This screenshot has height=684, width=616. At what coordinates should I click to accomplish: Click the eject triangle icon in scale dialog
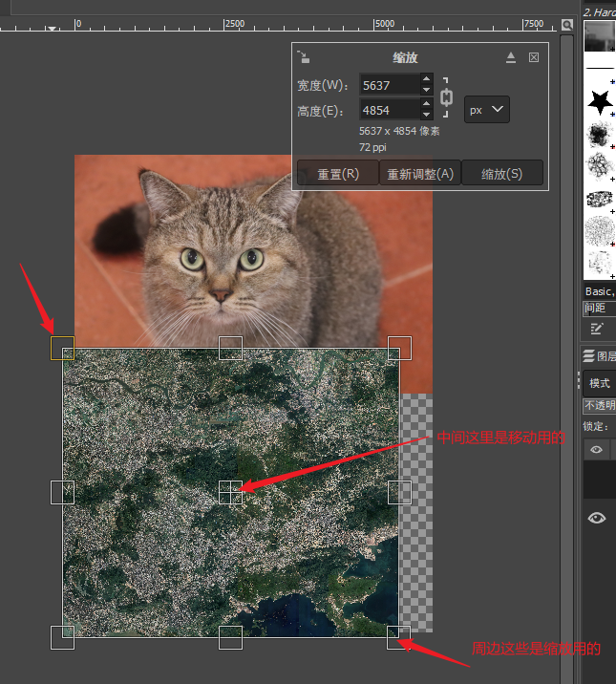(x=511, y=57)
